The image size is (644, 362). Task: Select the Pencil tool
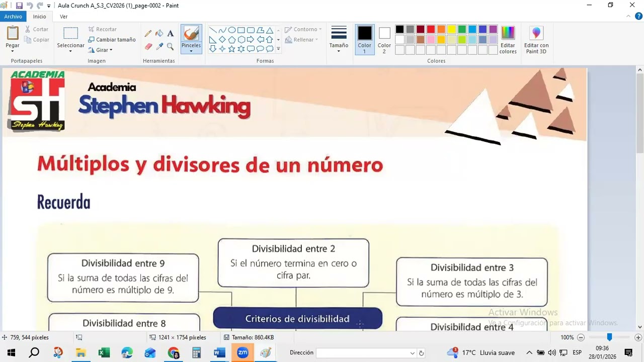pyautogui.click(x=148, y=34)
